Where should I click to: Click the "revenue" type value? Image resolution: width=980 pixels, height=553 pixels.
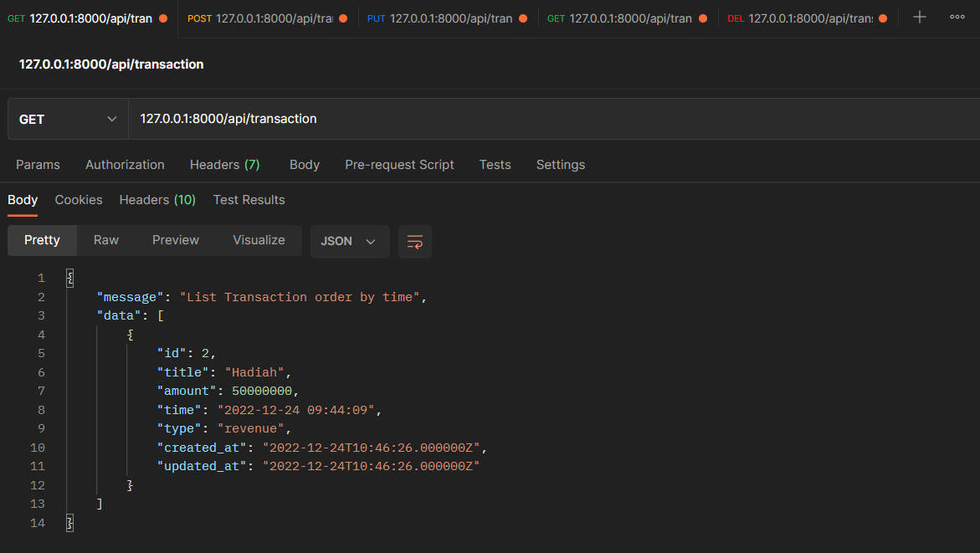click(250, 428)
